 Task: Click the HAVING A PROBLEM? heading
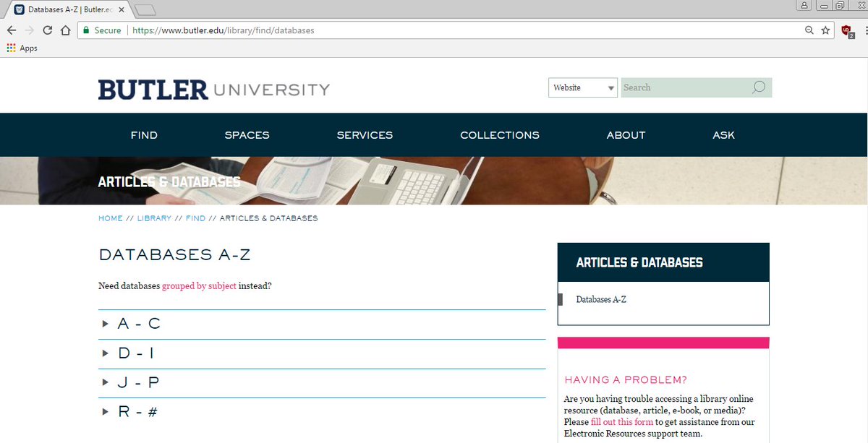point(626,380)
